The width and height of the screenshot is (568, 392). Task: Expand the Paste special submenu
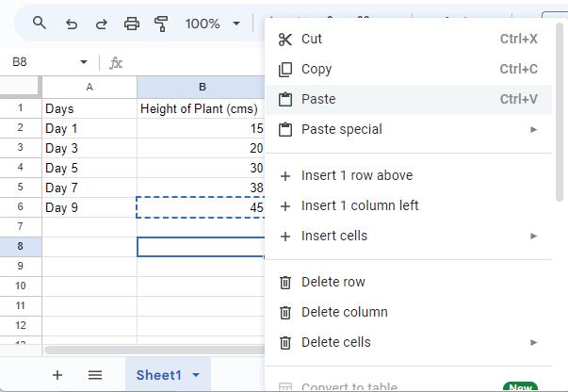[x=533, y=129]
